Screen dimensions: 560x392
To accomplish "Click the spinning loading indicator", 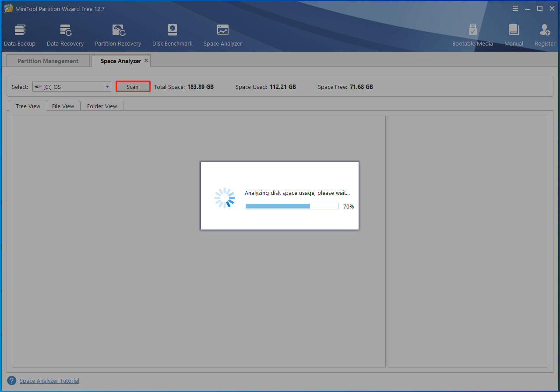I will pyautogui.click(x=225, y=198).
